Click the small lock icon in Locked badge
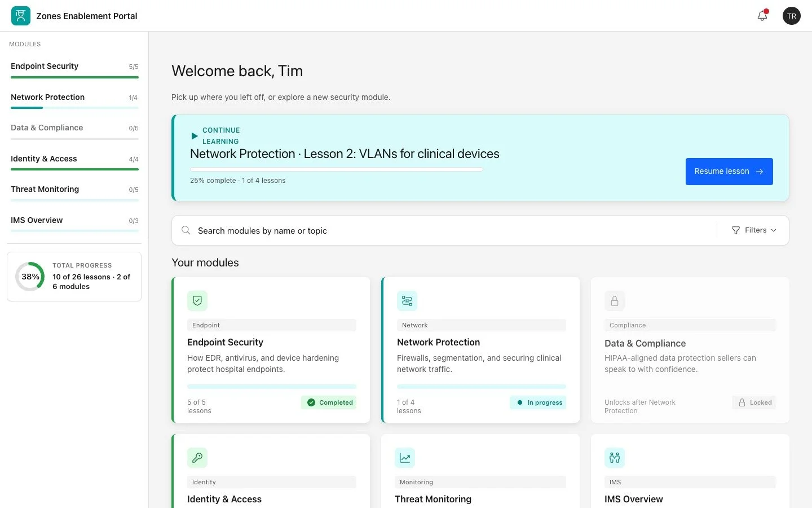Viewport: 812px width, 508px height. tap(742, 402)
